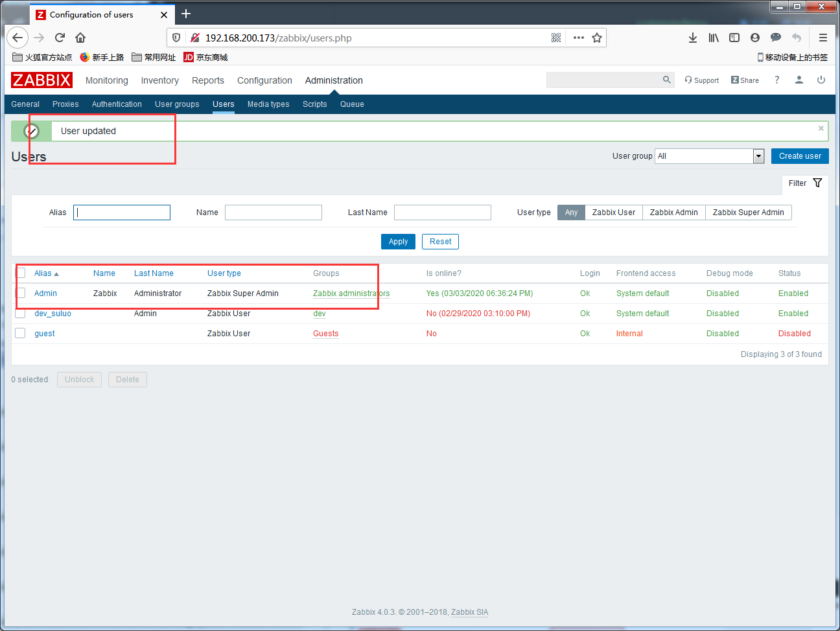The width and height of the screenshot is (840, 631).
Task: Switch to the Media types tab
Action: pos(268,104)
